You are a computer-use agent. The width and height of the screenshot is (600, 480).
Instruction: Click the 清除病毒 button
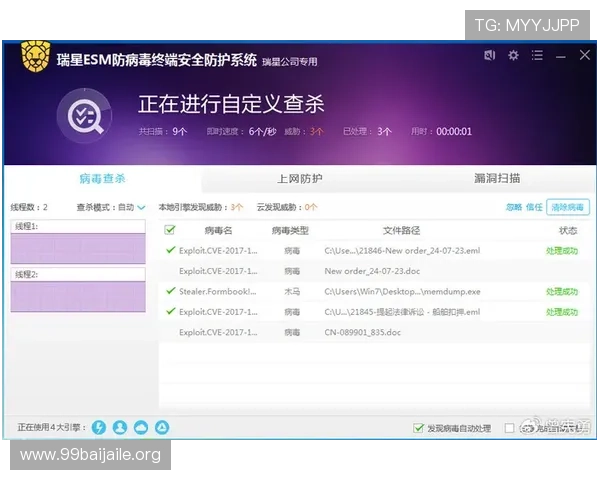click(x=567, y=207)
